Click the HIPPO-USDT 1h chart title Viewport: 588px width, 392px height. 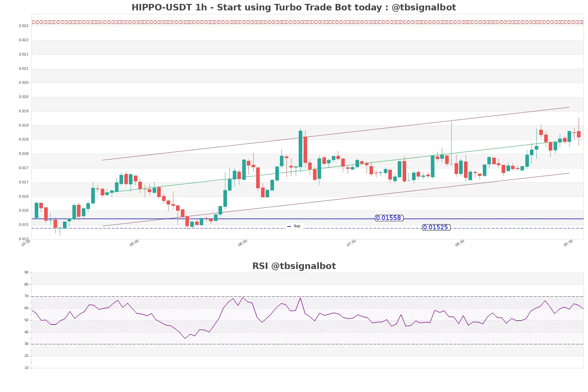click(294, 7)
